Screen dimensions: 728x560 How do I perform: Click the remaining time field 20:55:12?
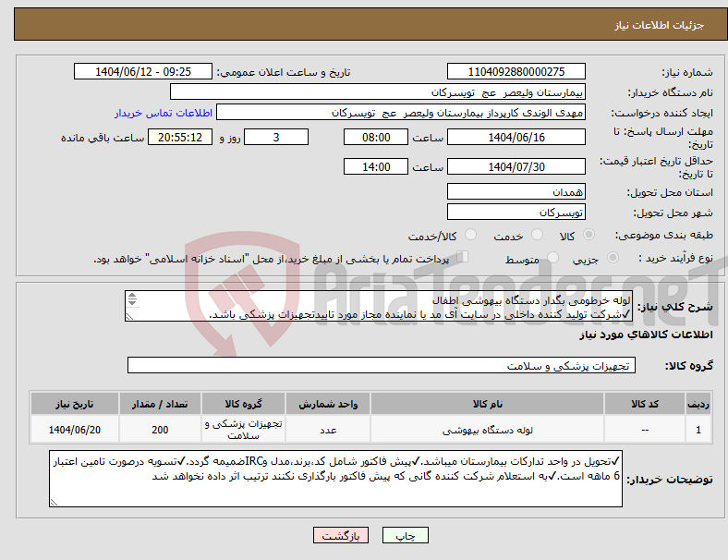180,137
